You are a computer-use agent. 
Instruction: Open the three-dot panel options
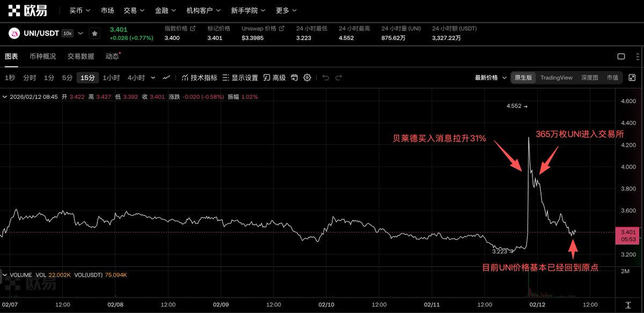pyautogui.click(x=637, y=56)
